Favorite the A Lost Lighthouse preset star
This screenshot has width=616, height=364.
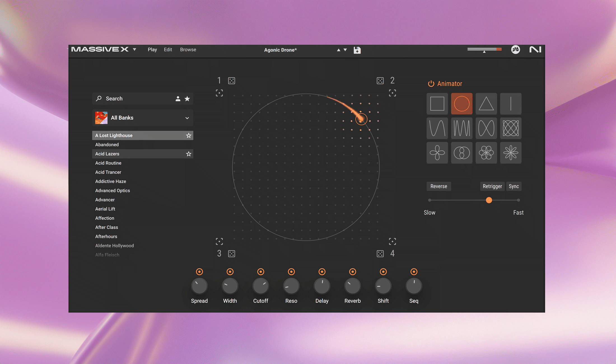point(189,135)
